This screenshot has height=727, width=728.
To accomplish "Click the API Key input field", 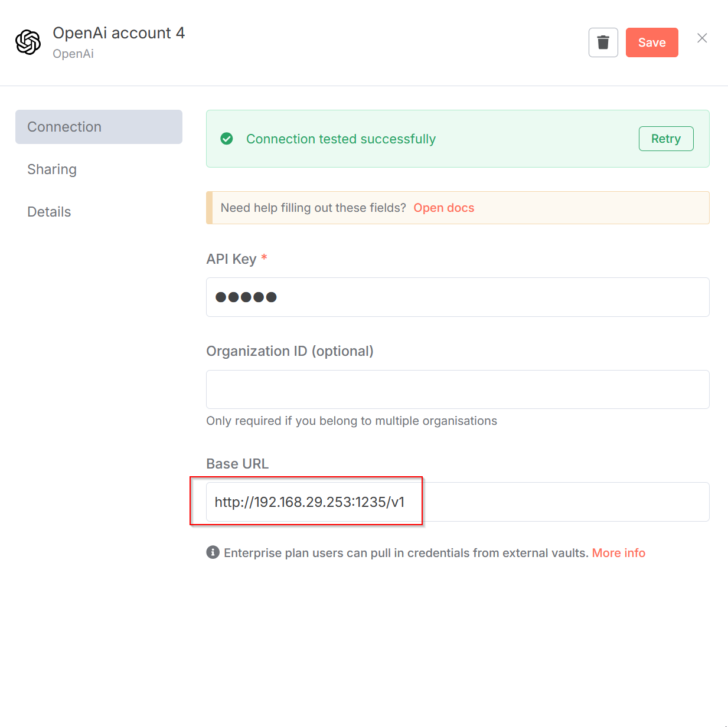I will [x=458, y=297].
